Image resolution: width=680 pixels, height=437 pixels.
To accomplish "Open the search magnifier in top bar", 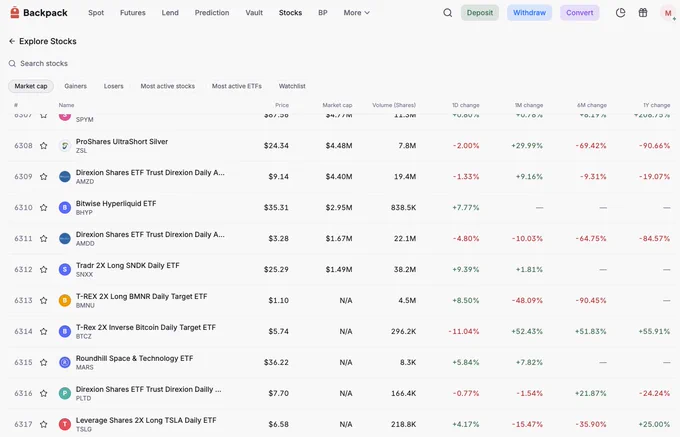I will click(x=448, y=13).
